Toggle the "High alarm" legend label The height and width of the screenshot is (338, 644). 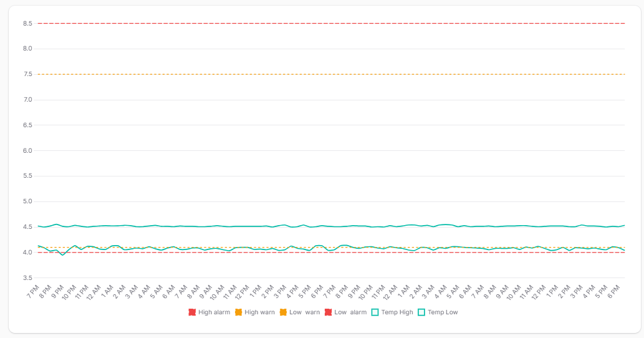coord(214,312)
